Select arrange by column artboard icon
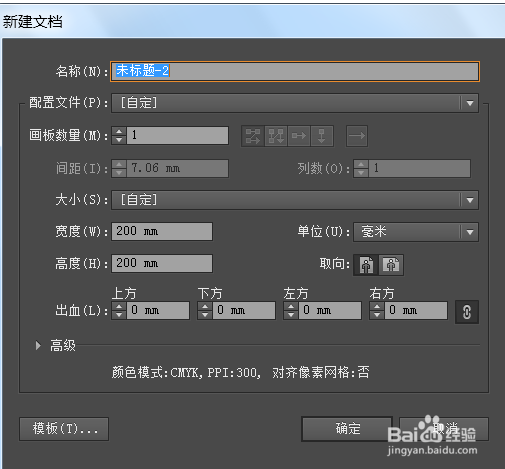 tap(322, 136)
